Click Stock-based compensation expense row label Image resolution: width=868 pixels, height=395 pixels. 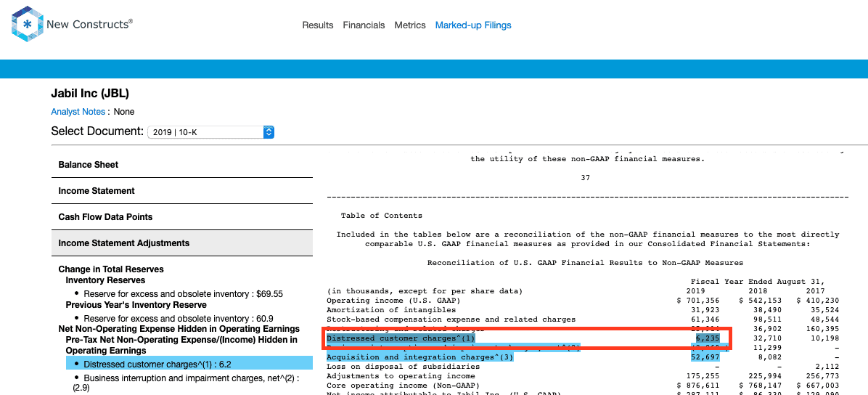pyautogui.click(x=451, y=319)
